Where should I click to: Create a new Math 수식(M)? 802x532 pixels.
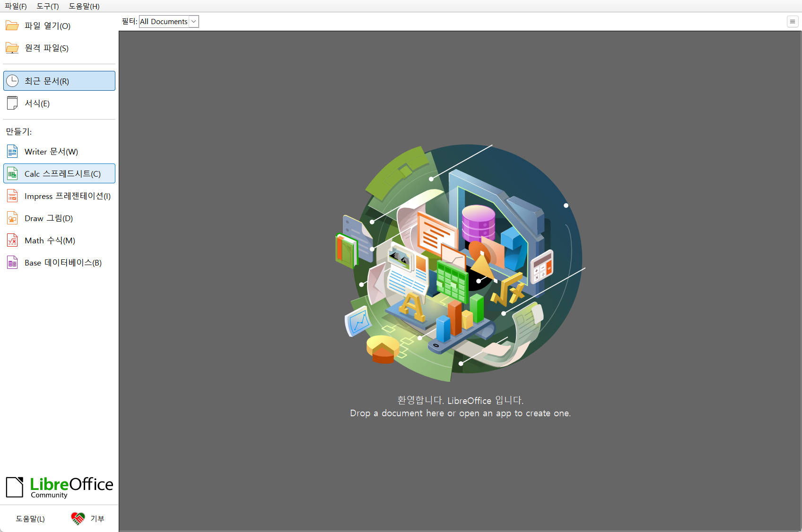[59, 240]
